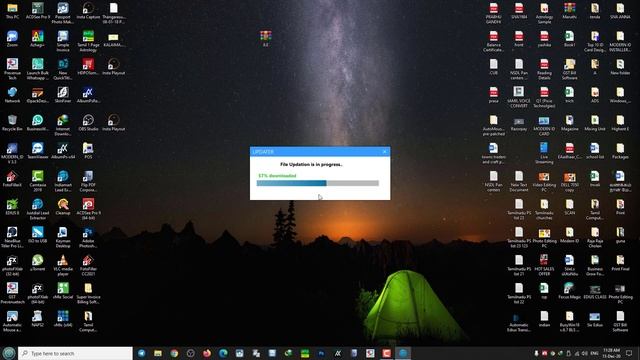640x360 pixels.
Task: Select the Magazine desktop item
Action: [569, 123]
